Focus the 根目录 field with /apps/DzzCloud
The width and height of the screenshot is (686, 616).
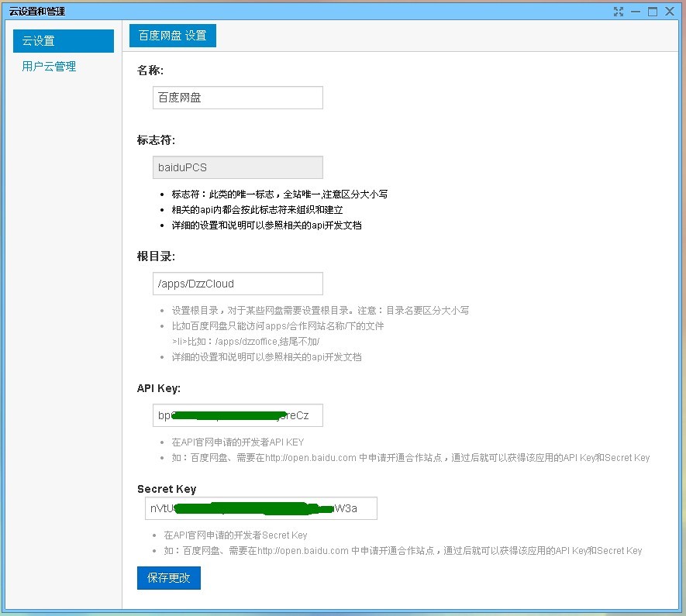pyautogui.click(x=237, y=284)
